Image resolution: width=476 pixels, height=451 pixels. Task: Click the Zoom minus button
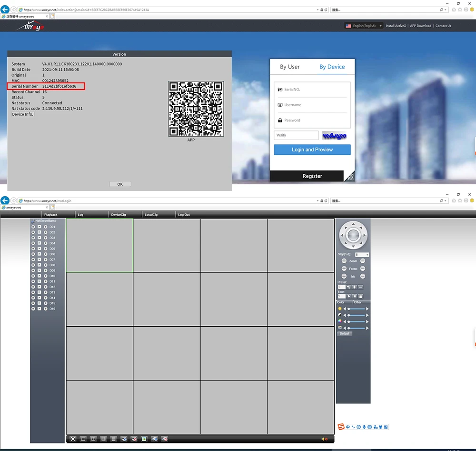tap(362, 261)
